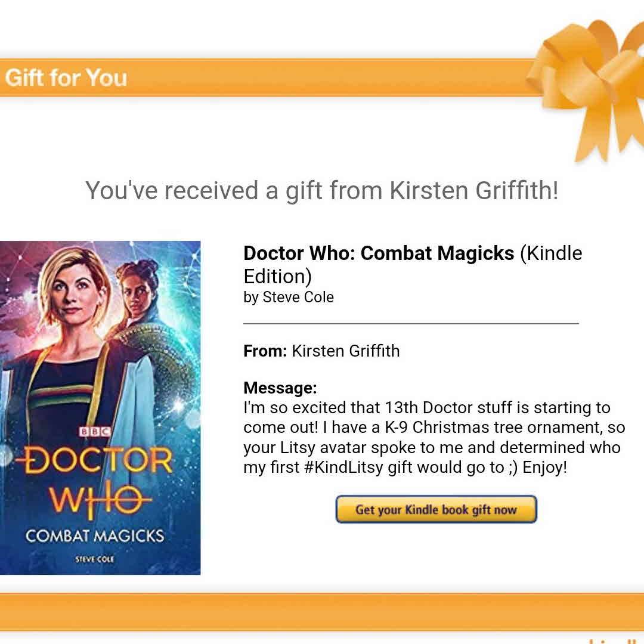Open the Doctor Who book cover thumbnail
This screenshot has height=644, width=644.
point(100,407)
